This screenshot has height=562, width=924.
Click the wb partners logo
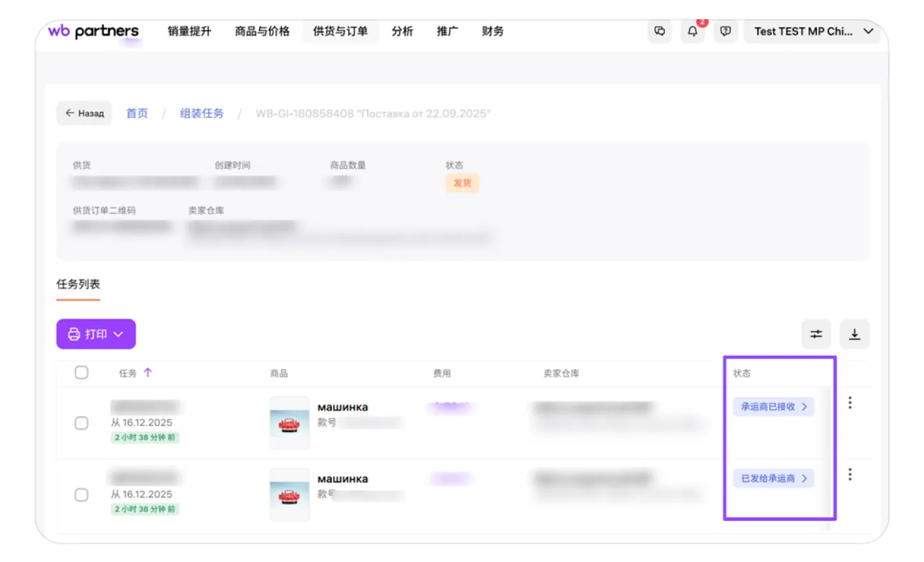[x=93, y=31]
